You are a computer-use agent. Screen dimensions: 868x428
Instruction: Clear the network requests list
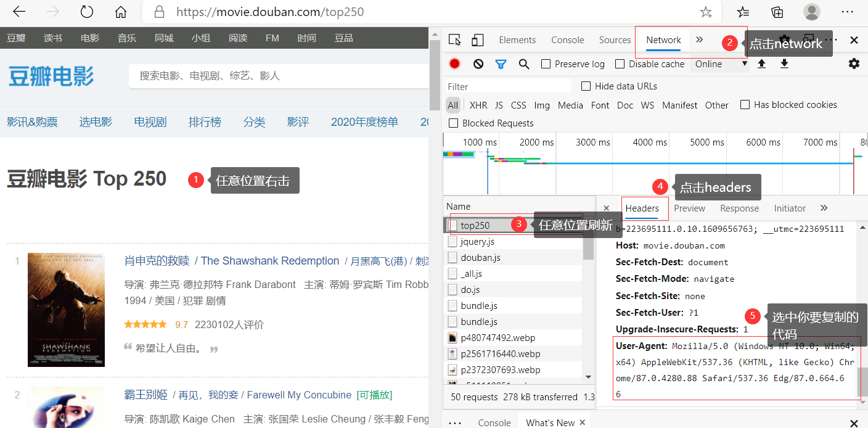point(478,64)
